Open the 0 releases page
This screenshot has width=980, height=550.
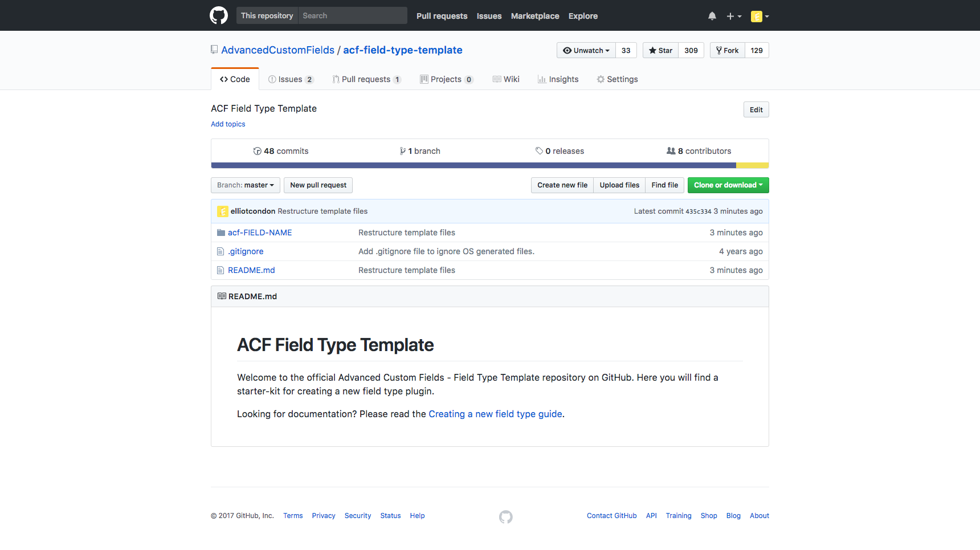click(x=560, y=151)
